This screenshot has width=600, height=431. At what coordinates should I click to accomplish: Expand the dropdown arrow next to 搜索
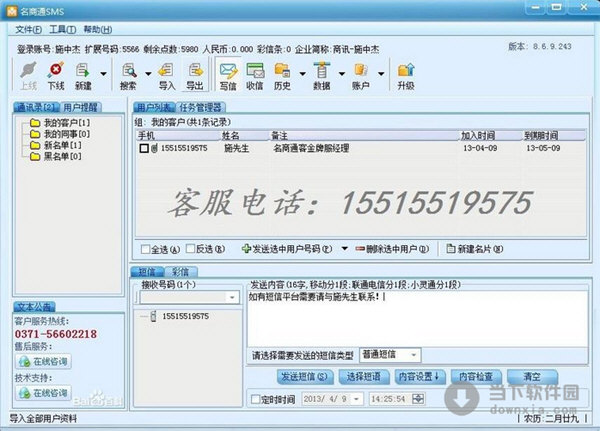pyautogui.click(x=148, y=73)
